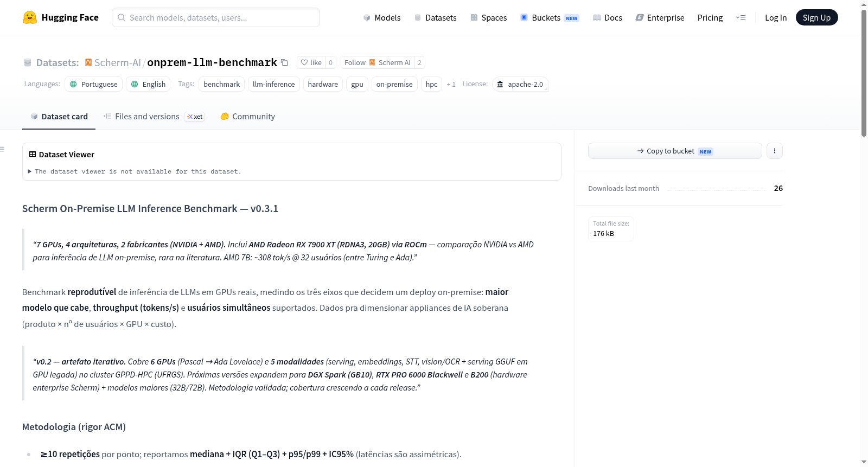Click the like count 0
This screenshot has height=467, width=868.
330,62
